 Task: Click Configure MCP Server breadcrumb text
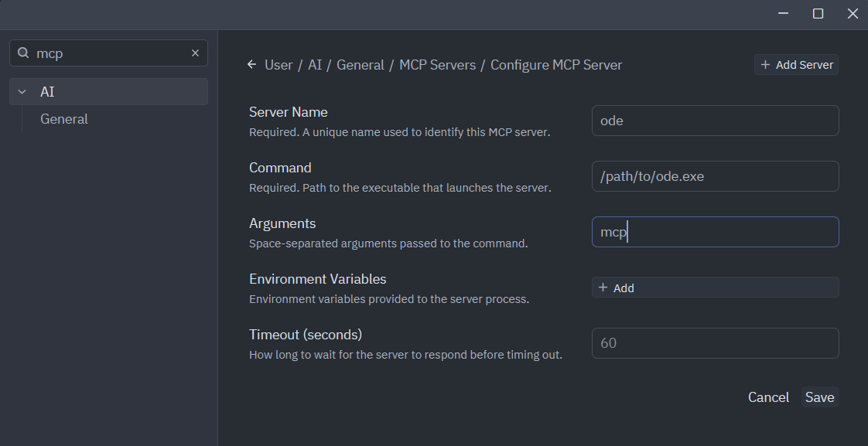pyautogui.click(x=556, y=65)
